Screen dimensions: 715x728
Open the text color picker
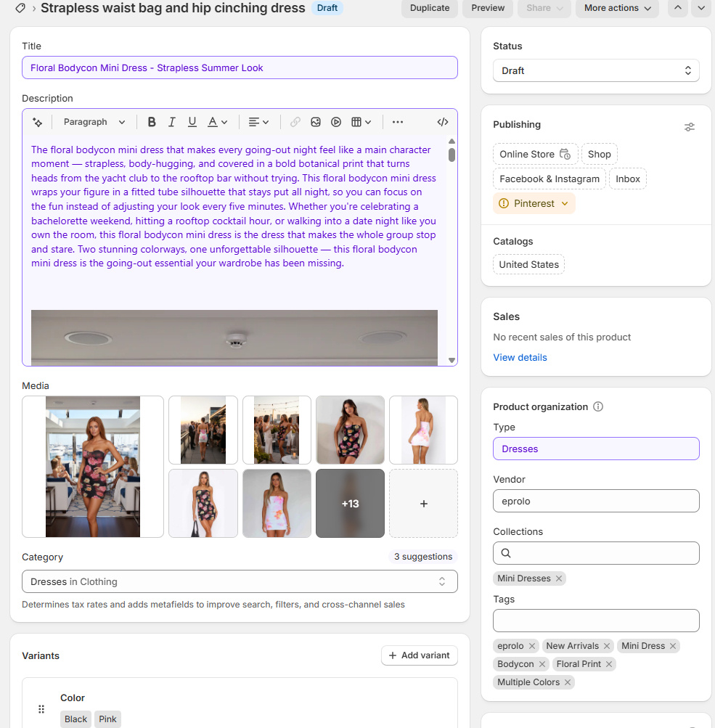pos(218,122)
